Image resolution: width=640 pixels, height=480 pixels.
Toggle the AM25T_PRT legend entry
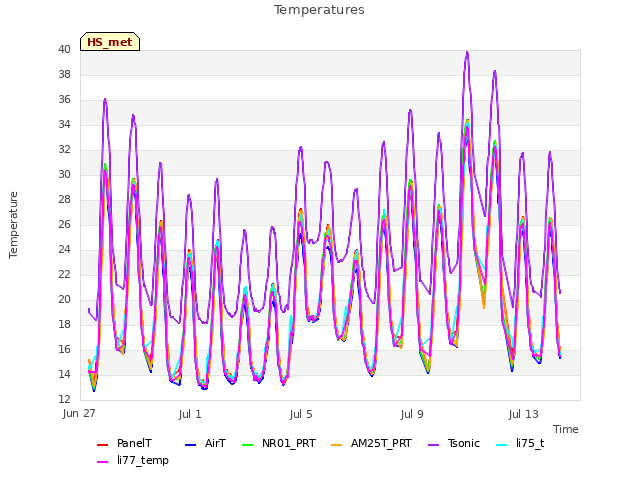click(371, 444)
